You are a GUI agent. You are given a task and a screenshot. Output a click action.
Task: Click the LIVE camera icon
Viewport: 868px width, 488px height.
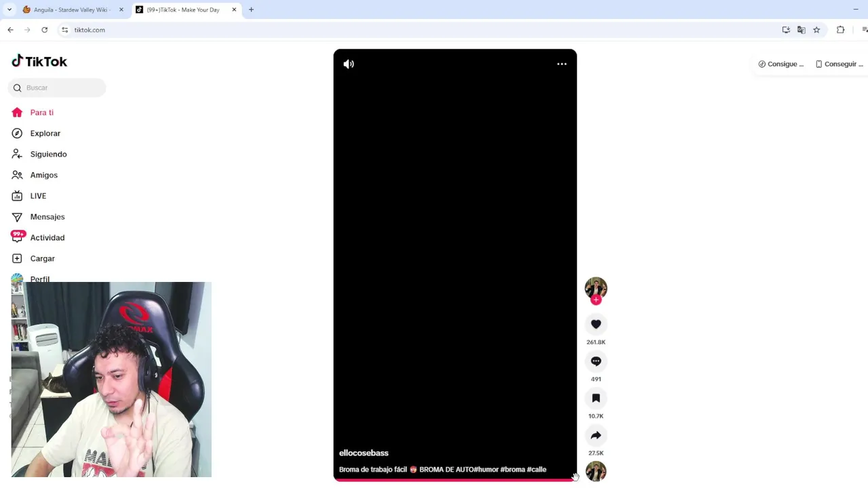[17, 196]
